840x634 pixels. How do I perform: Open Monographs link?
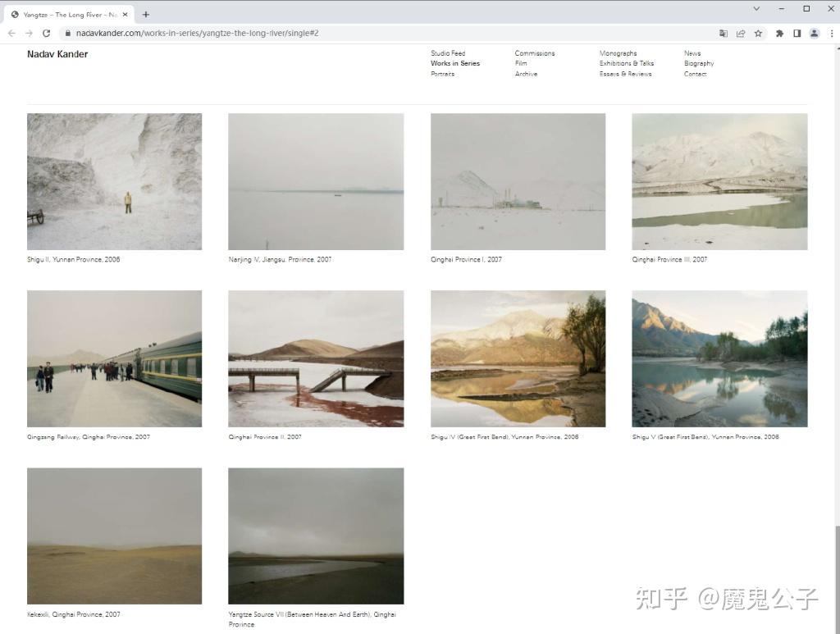pyautogui.click(x=619, y=53)
